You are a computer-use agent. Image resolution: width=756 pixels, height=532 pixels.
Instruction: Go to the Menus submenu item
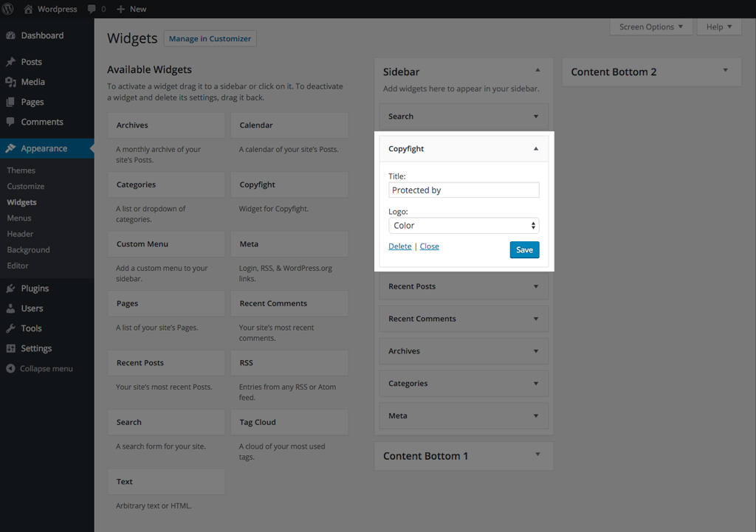[19, 218]
